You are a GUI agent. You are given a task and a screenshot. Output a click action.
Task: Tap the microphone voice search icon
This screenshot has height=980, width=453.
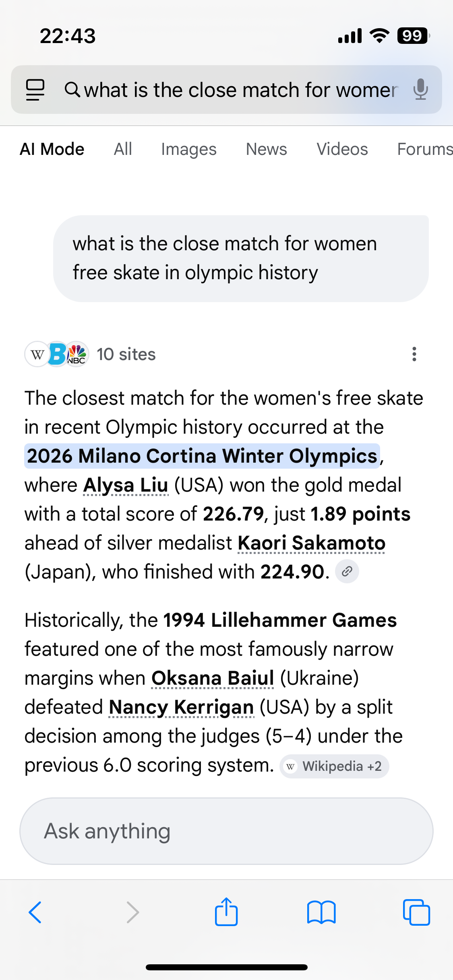[x=420, y=89]
